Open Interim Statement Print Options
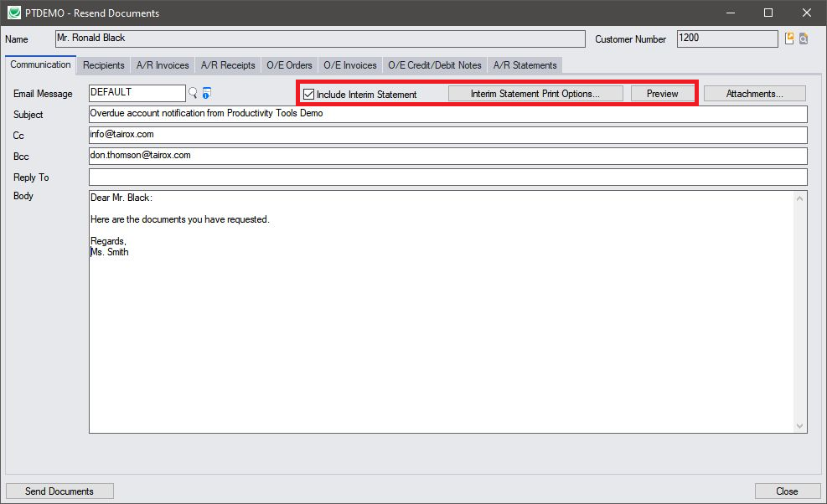 click(535, 94)
